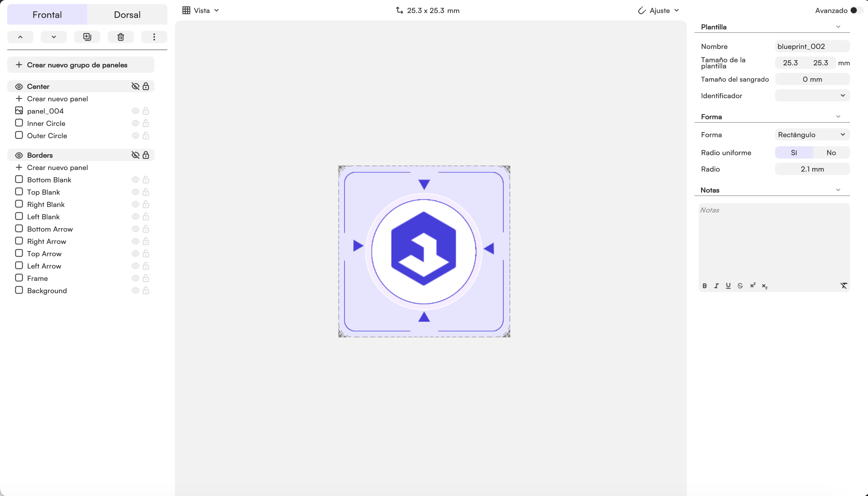Switch to the Frontal tab
This screenshot has width=868, height=496.
pyautogui.click(x=47, y=14)
